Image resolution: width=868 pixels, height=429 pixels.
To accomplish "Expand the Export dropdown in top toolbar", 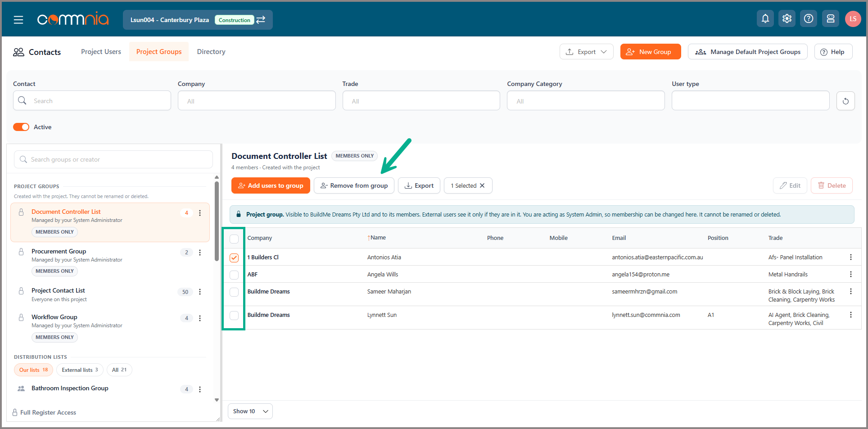I will coord(586,52).
